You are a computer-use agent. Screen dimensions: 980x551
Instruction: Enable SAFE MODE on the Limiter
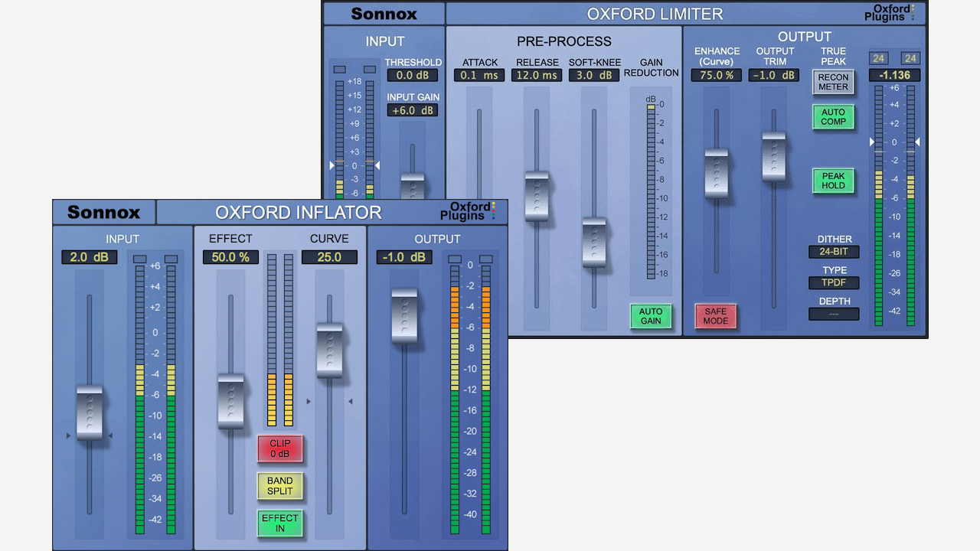click(715, 316)
